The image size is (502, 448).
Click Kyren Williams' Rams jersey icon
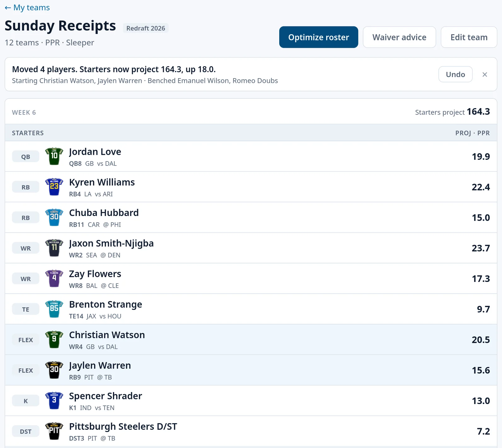click(54, 187)
